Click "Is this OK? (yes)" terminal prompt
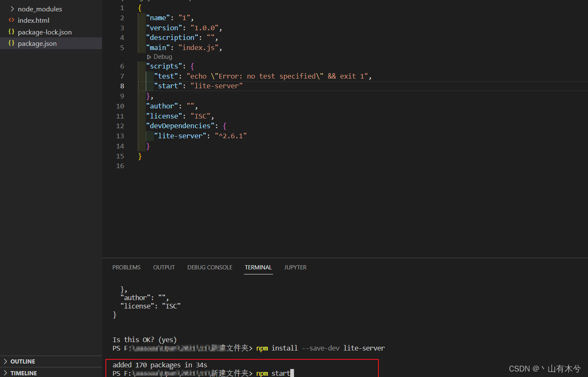 tap(144, 340)
